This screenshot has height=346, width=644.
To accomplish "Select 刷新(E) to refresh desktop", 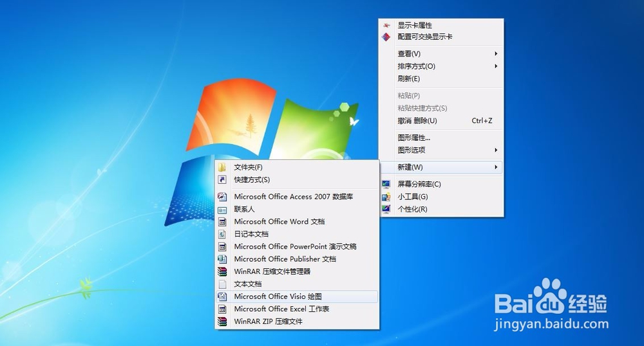I will point(441,78).
